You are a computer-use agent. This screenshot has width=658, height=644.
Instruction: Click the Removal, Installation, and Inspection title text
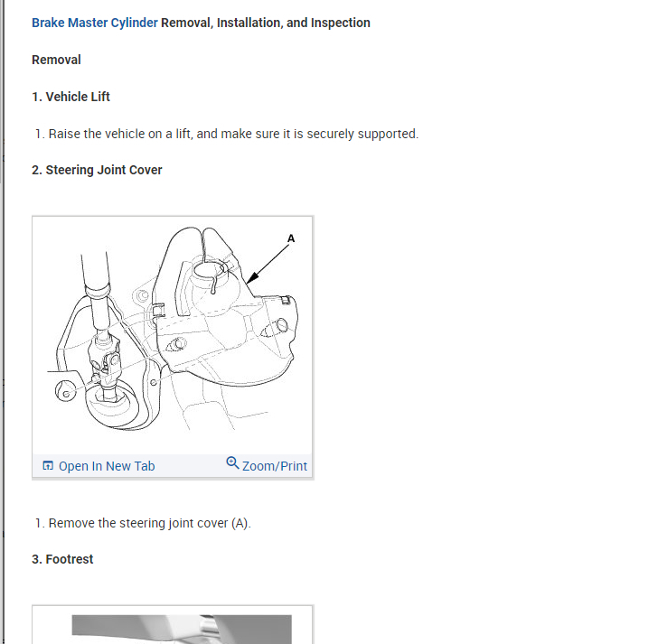(266, 23)
